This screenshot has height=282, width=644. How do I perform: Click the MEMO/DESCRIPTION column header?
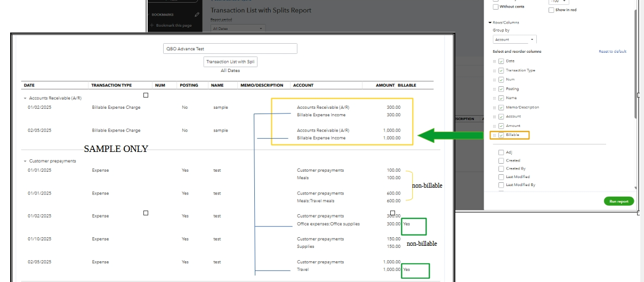(x=262, y=85)
